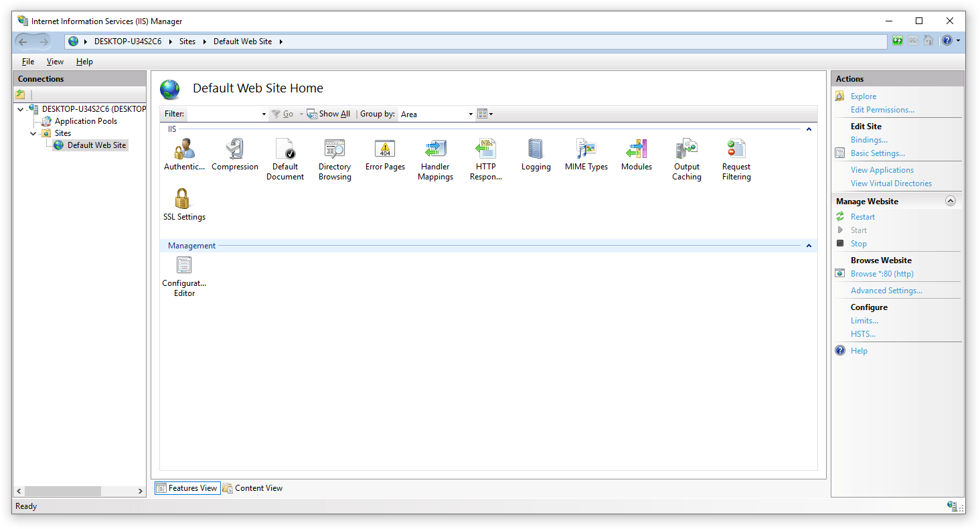The image size is (980, 529).
Task: Click the Create New Connection icon
Action: pyautogui.click(x=21, y=94)
